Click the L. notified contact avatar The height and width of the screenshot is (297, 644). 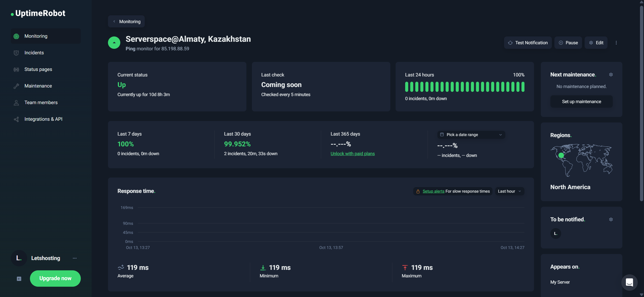[556, 234]
